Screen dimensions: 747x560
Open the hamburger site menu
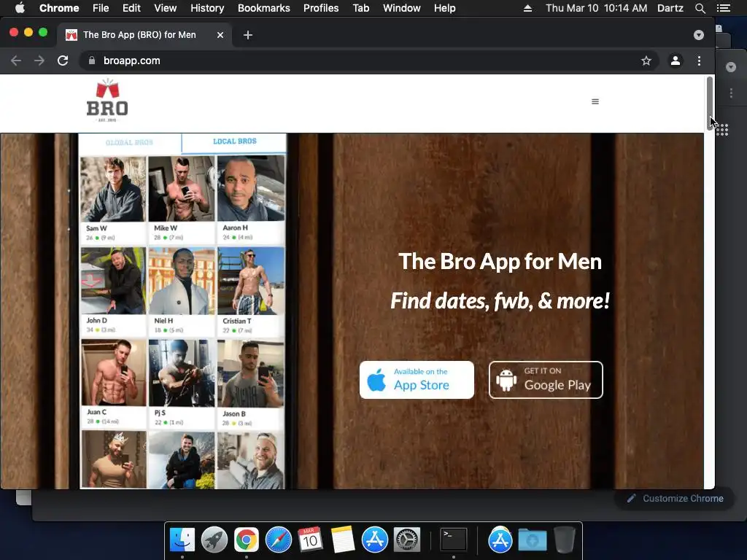(595, 101)
